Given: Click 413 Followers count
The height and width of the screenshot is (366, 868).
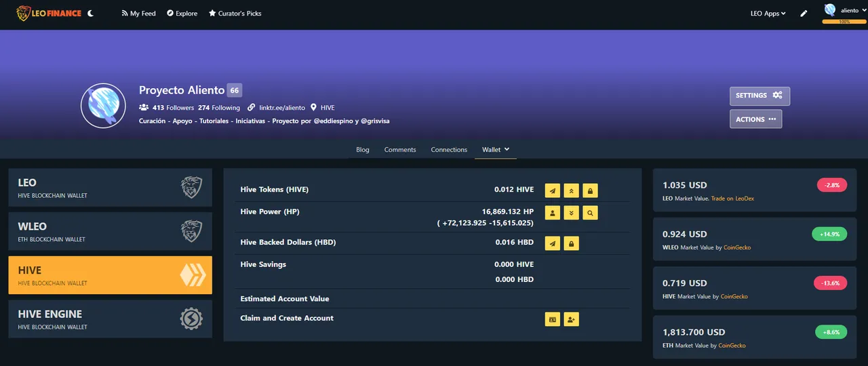Looking at the screenshot, I should pyautogui.click(x=173, y=108).
